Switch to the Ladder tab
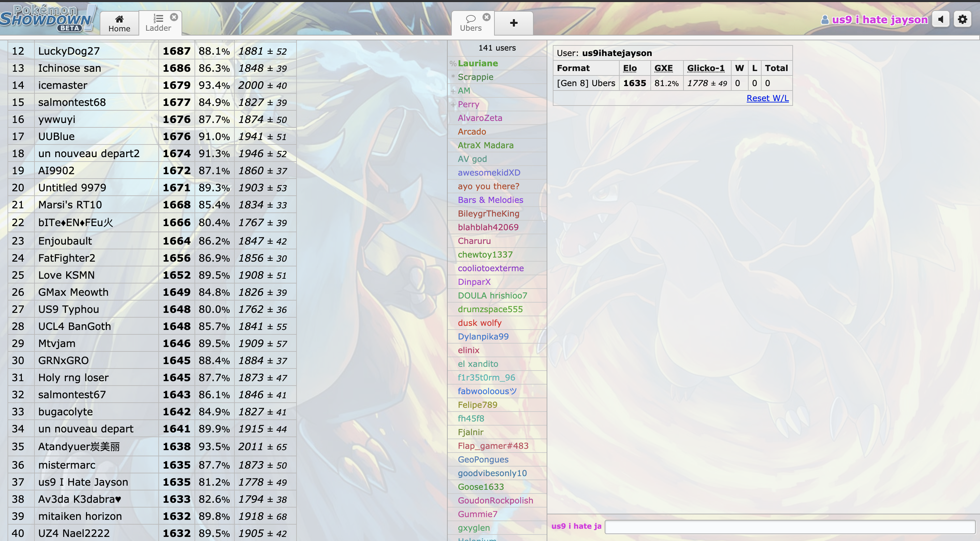980x541 pixels. click(158, 23)
